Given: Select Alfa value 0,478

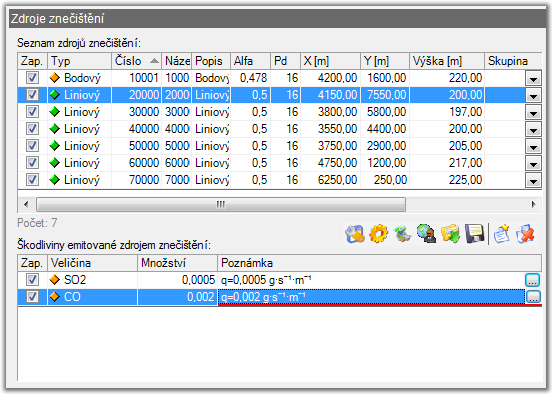Looking at the screenshot, I should click(x=250, y=78).
